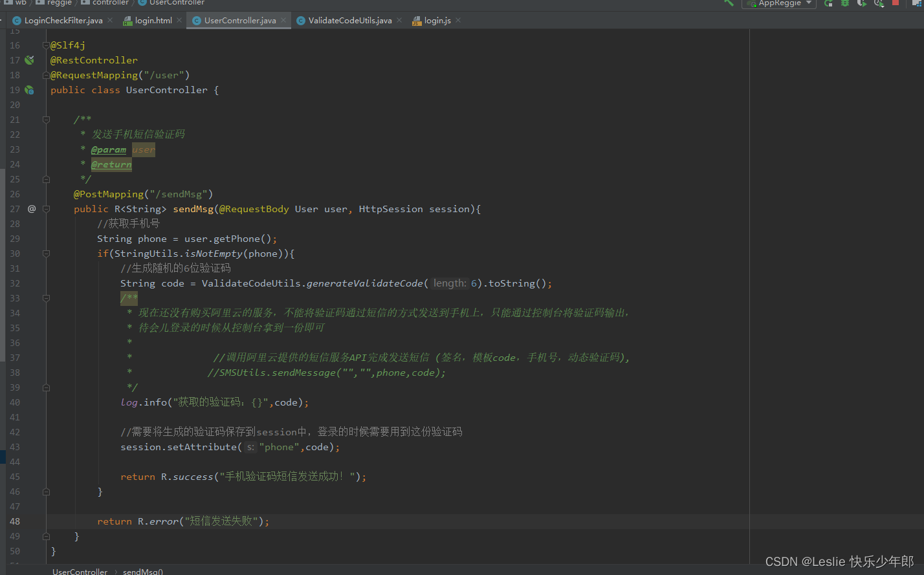Click the UserController class name in declaration

[x=167, y=90]
